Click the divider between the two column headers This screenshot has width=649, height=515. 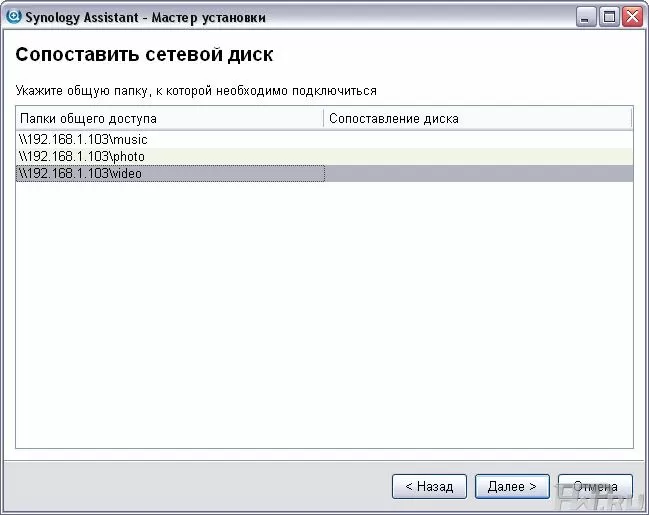pos(324,118)
